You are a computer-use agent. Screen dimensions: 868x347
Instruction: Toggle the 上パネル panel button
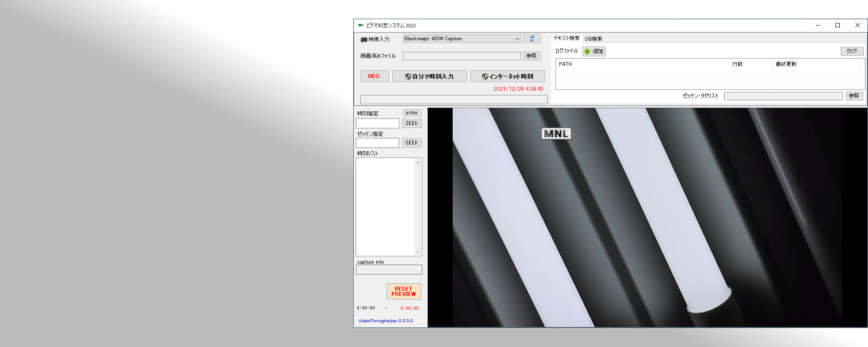pos(411,113)
